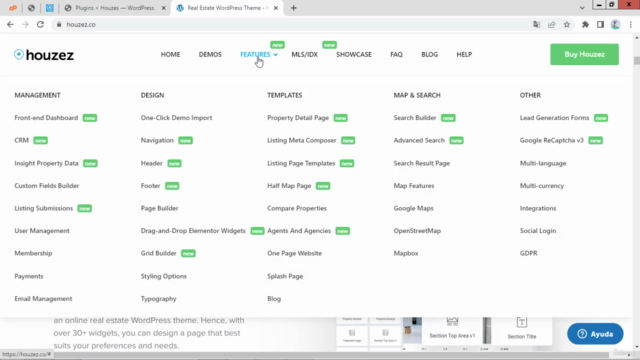Open the browser side panel icon
Image resolution: width=640 pixels, height=360 pixels.
[x=600, y=24]
